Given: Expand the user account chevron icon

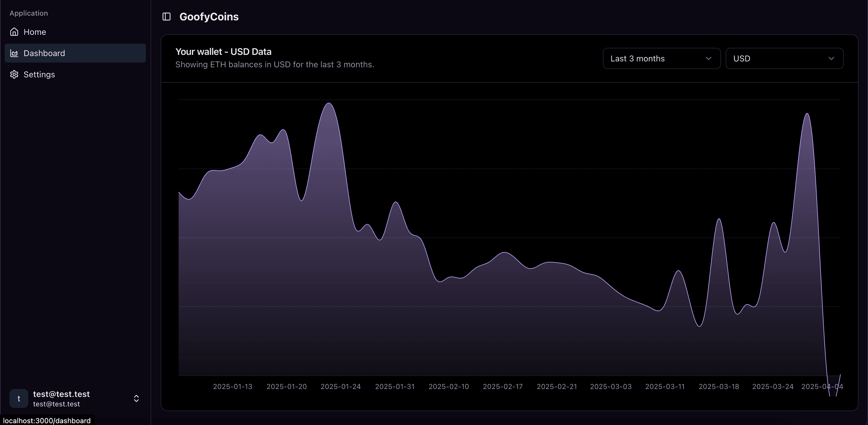Looking at the screenshot, I should (x=136, y=398).
